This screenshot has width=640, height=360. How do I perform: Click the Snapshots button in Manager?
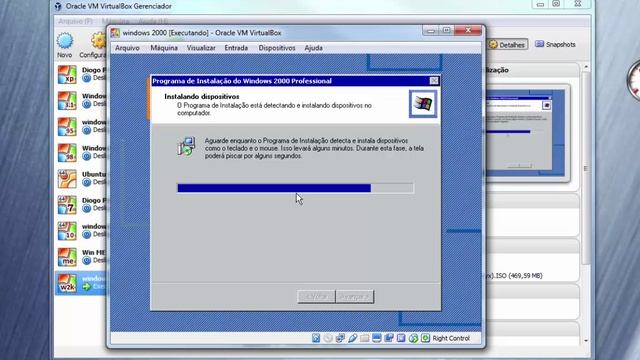tap(555, 44)
